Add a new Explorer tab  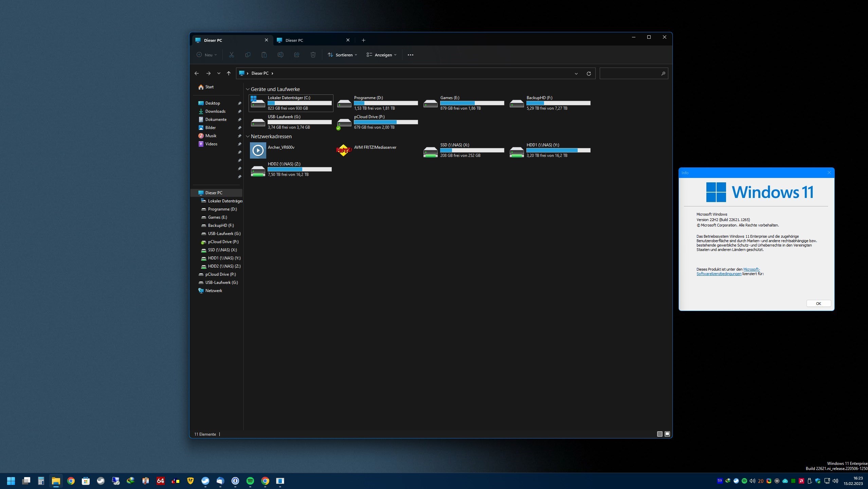(x=363, y=40)
